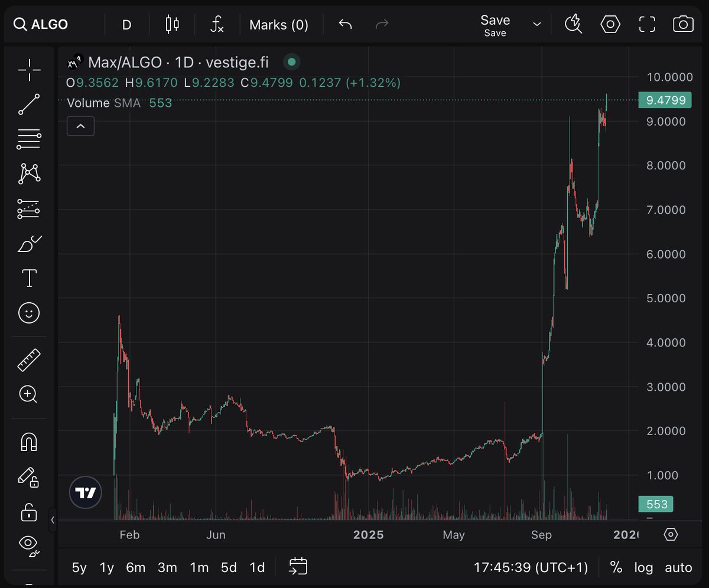Activate the Zoom In magnifier tool
The height and width of the screenshot is (588, 709).
click(28, 394)
